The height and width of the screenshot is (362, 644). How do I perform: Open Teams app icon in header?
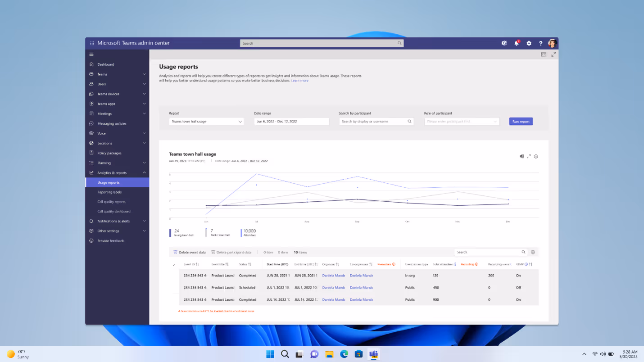(x=504, y=43)
